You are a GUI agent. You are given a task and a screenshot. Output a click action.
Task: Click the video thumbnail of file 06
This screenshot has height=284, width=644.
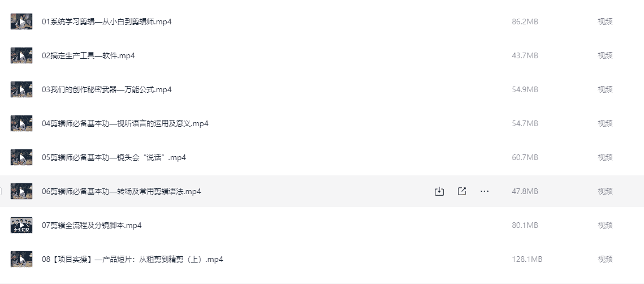(x=21, y=191)
